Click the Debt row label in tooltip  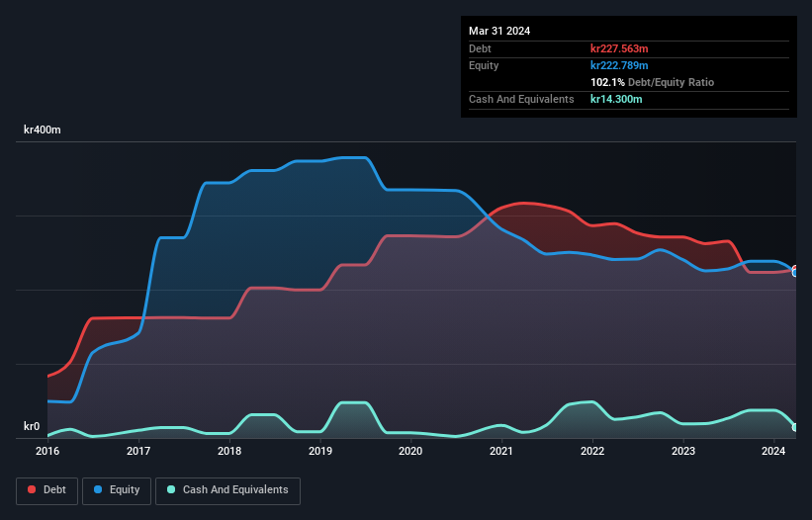point(480,48)
